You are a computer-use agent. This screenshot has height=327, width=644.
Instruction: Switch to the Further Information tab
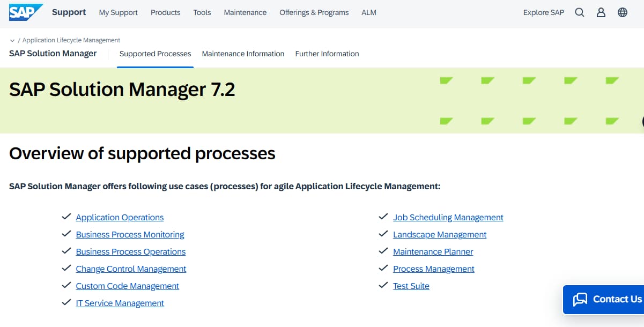tap(327, 54)
